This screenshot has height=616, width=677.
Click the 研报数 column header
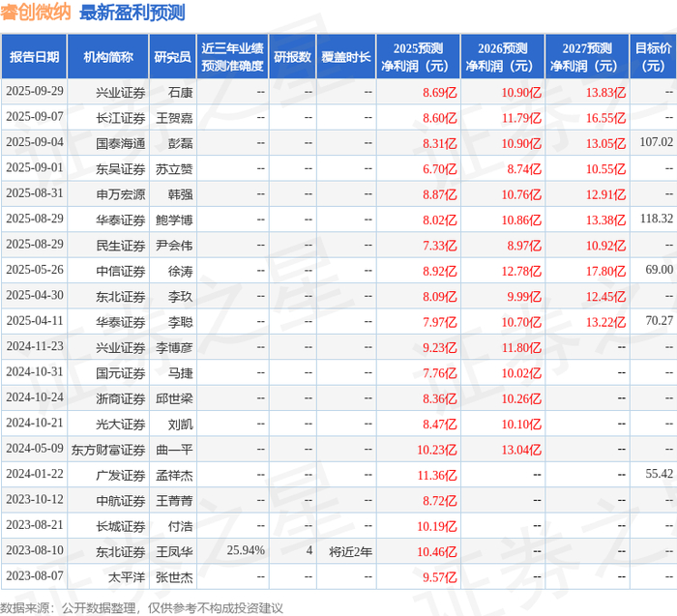(x=292, y=57)
